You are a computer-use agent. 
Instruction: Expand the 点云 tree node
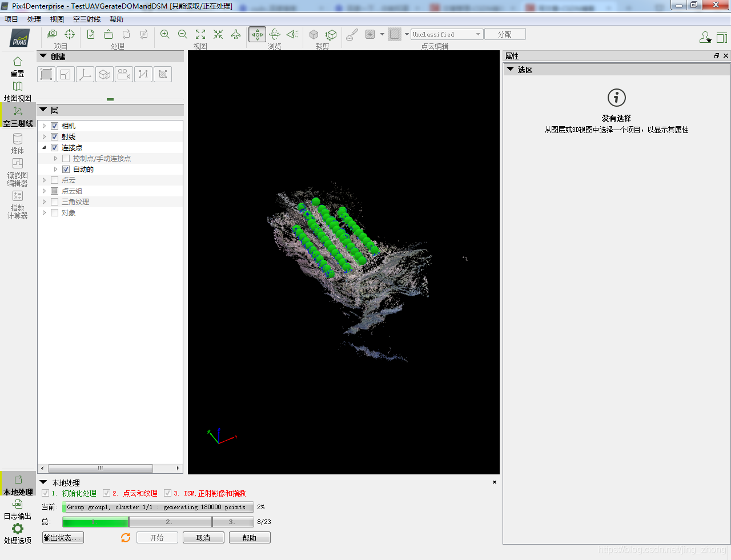tap(45, 180)
